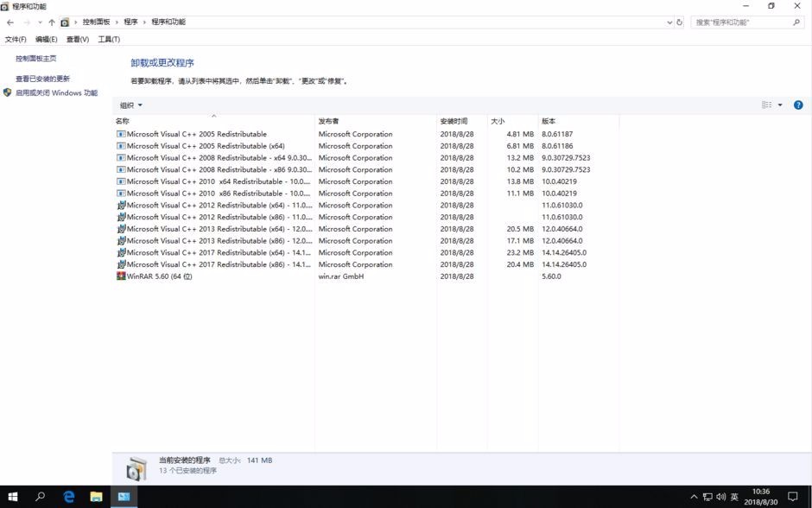The height and width of the screenshot is (508, 812).
Task: Open taskbar search magnifier
Action: point(40,497)
